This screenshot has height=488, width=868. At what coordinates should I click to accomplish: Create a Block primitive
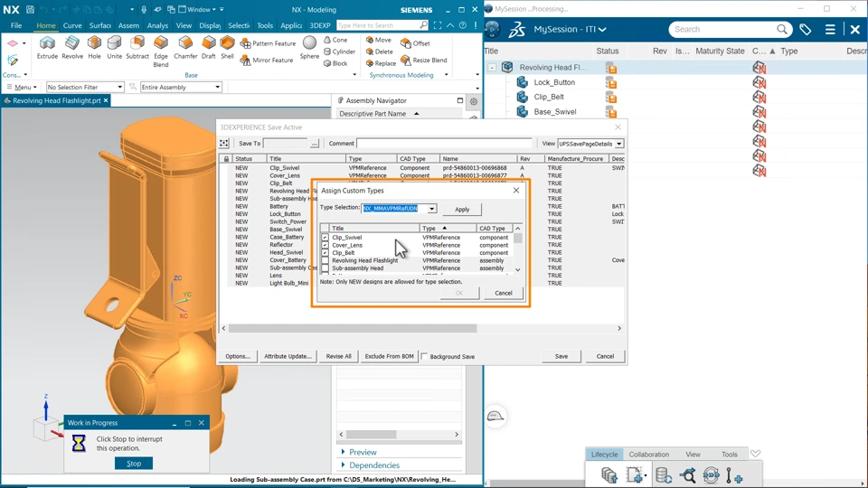[x=335, y=63]
